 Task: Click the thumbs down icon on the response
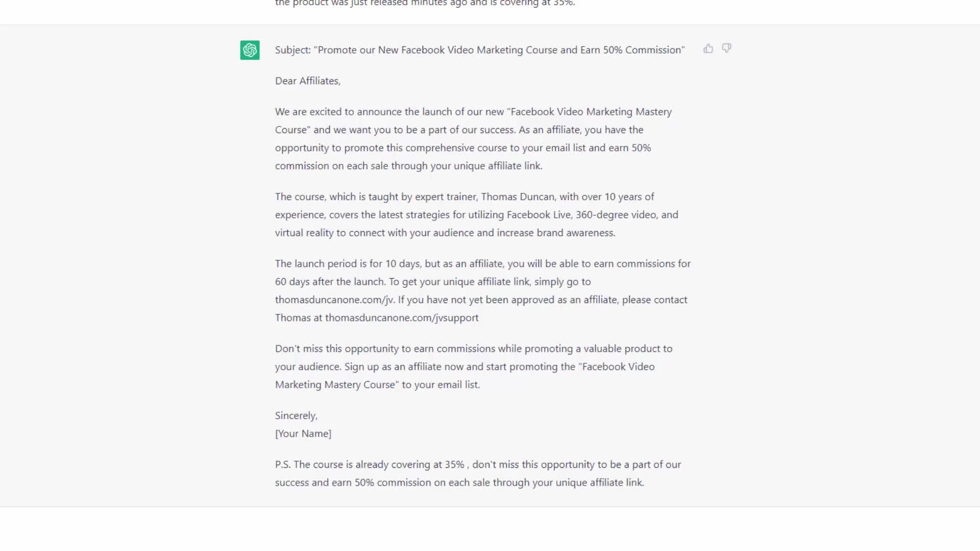(x=726, y=48)
